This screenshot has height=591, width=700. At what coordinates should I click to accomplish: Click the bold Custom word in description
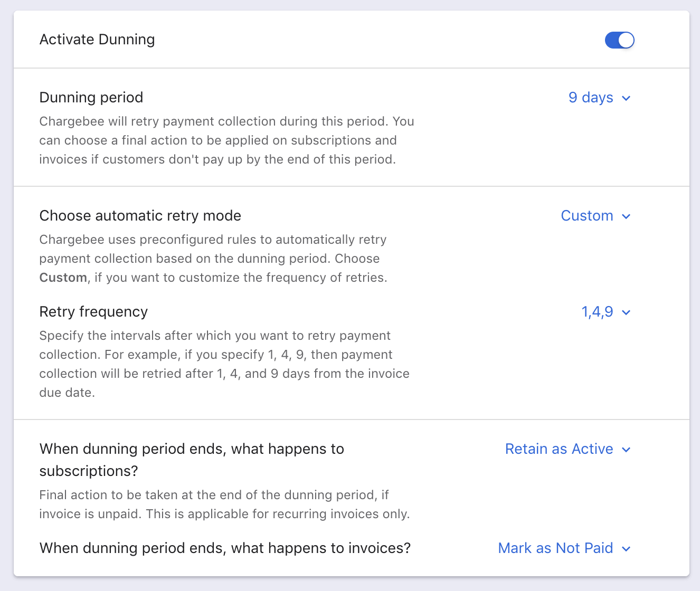[63, 278]
